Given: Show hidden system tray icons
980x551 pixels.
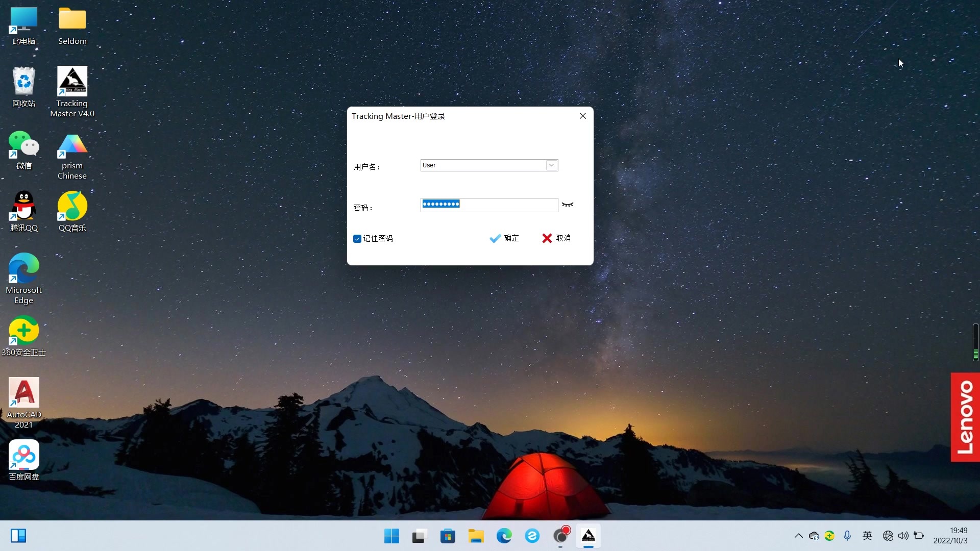Looking at the screenshot, I should [799, 536].
